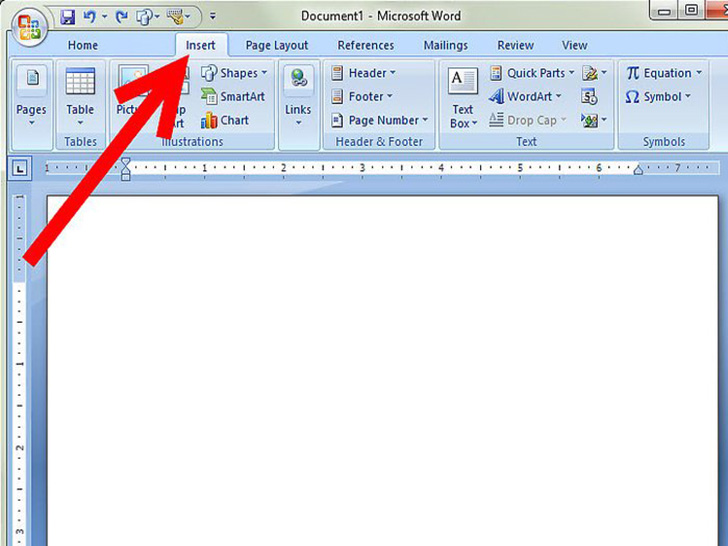Insert a Chart from Illustrations
Screen dimensions: 728x546
click(x=225, y=121)
